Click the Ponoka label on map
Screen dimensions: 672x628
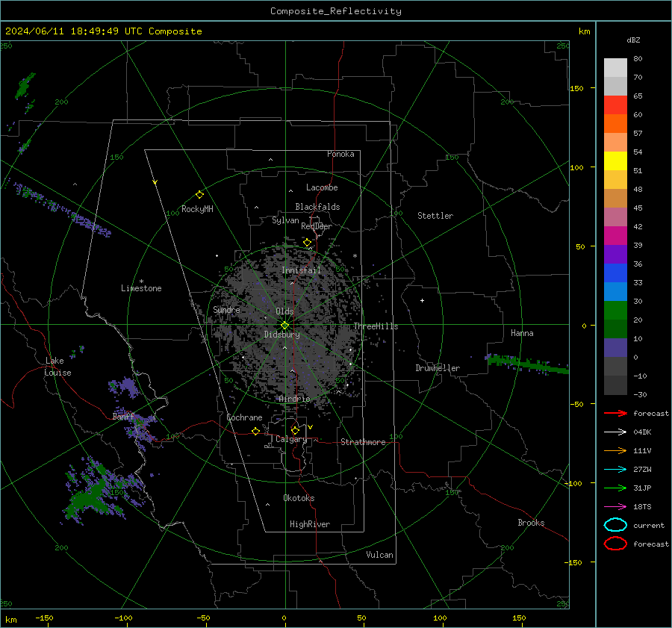340,154
